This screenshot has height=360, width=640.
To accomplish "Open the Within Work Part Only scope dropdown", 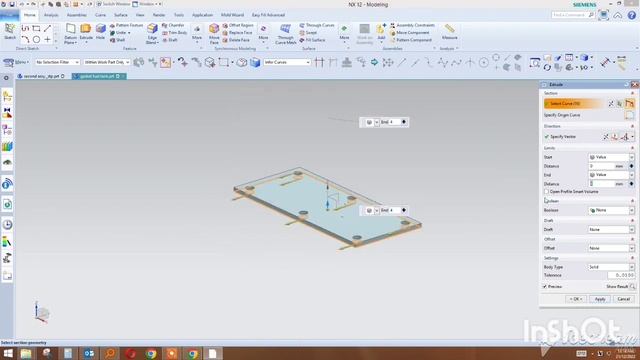I will 107,62.
